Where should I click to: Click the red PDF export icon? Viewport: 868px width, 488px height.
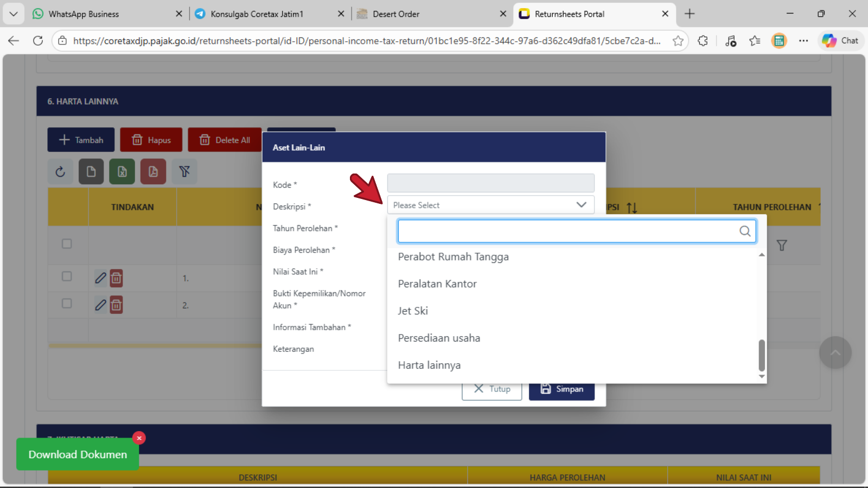point(153,172)
